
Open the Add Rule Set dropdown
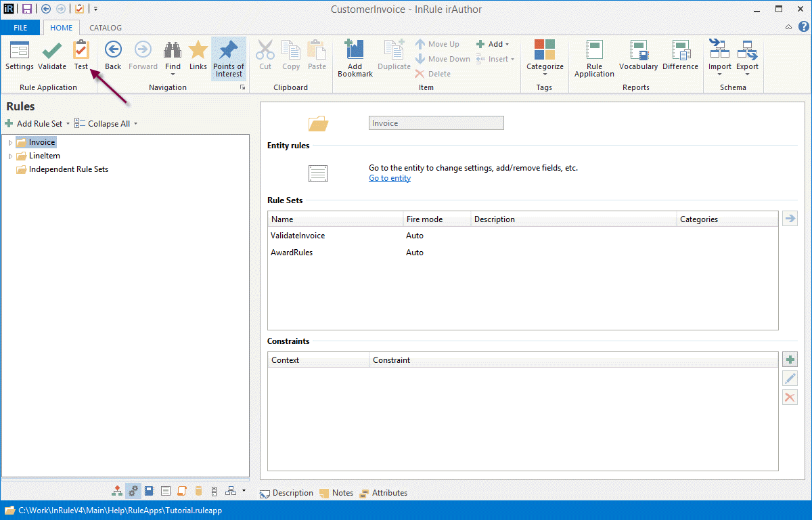click(x=37, y=124)
